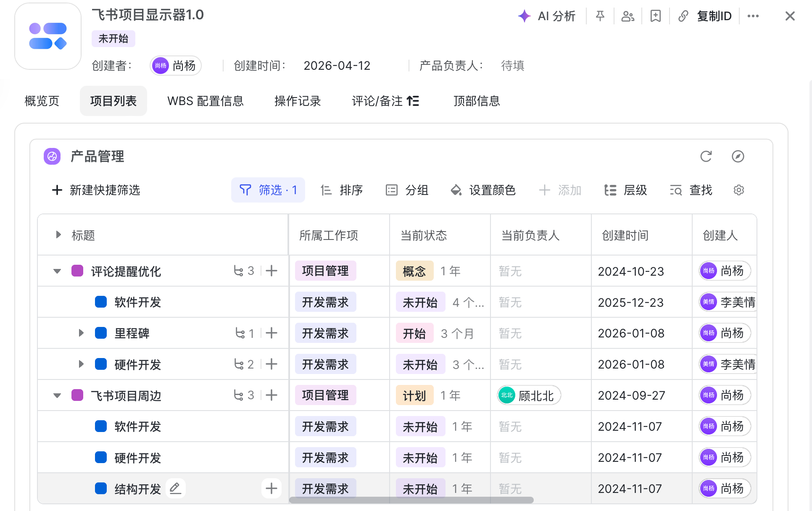Click the copy link chain icon

tap(683, 16)
